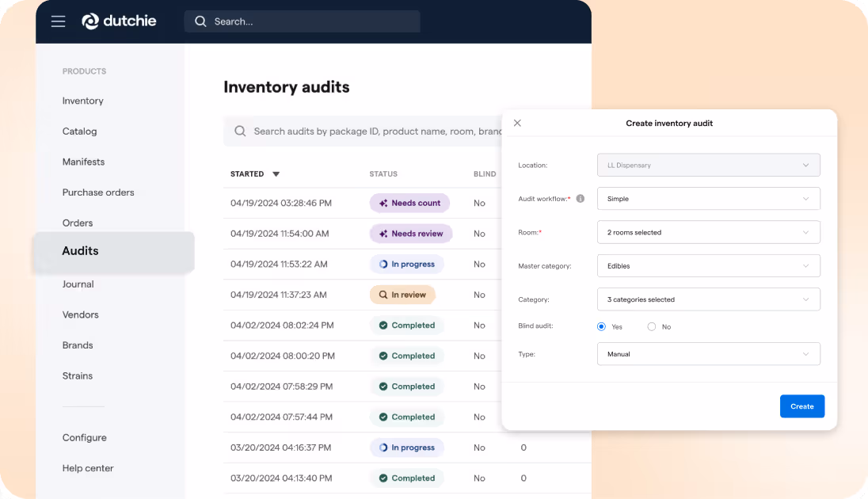The height and width of the screenshot is (499, 868).
Task: Click Completed badge for 04/02/2024 08:02:24 PM
Action: click(407, 325)
